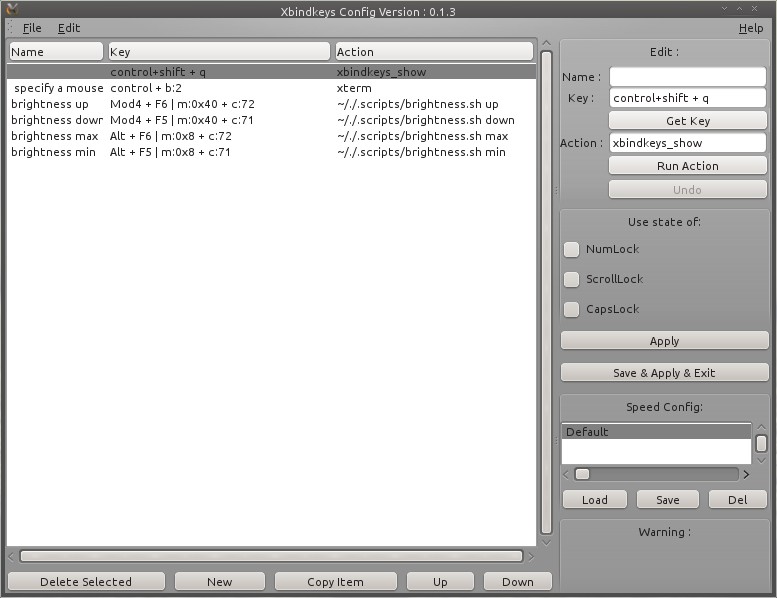Viewport: 777px width, 598px height.
Task: Click 'Alt + F5 | m:0x8 + c:71' cell
Action: coord(170,152)
